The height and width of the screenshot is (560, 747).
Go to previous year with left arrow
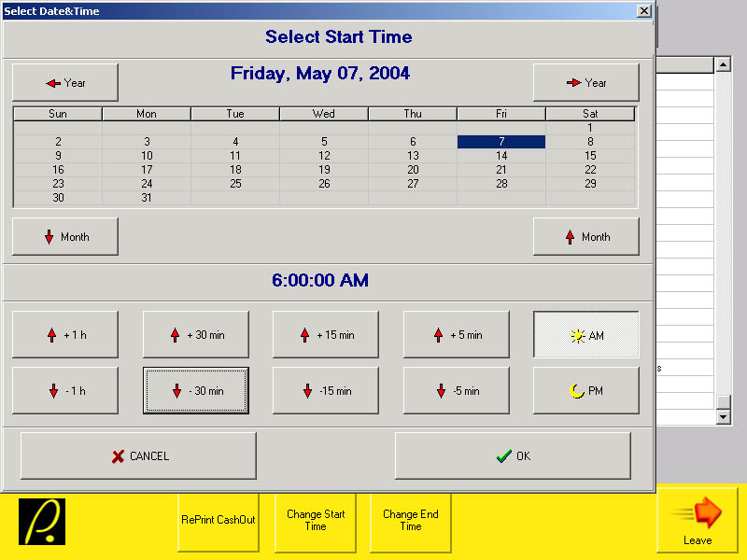coord(65,83)
